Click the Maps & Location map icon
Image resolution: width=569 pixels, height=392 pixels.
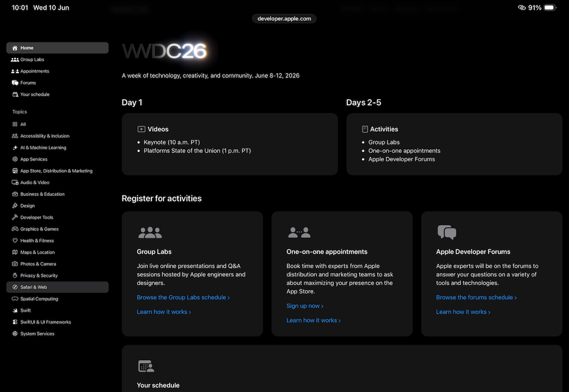click(15, 252)
